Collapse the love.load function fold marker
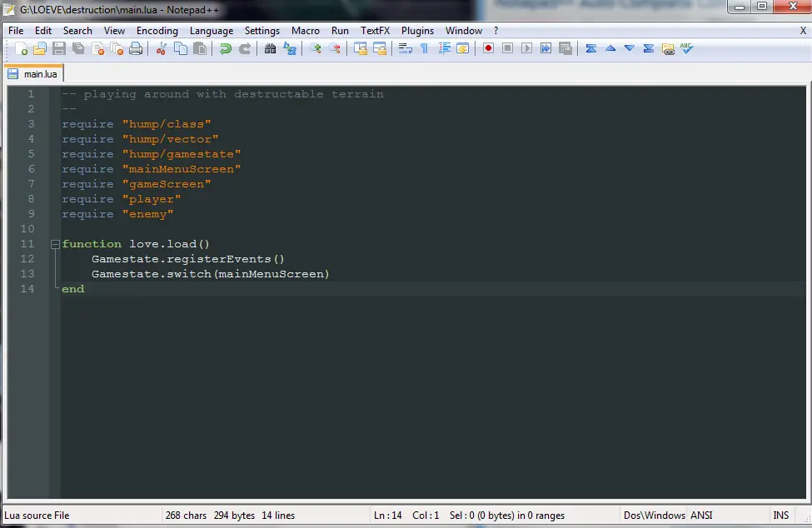Viewport: 812px width, 528px height. pyautogui.click(x=55, y=244)
